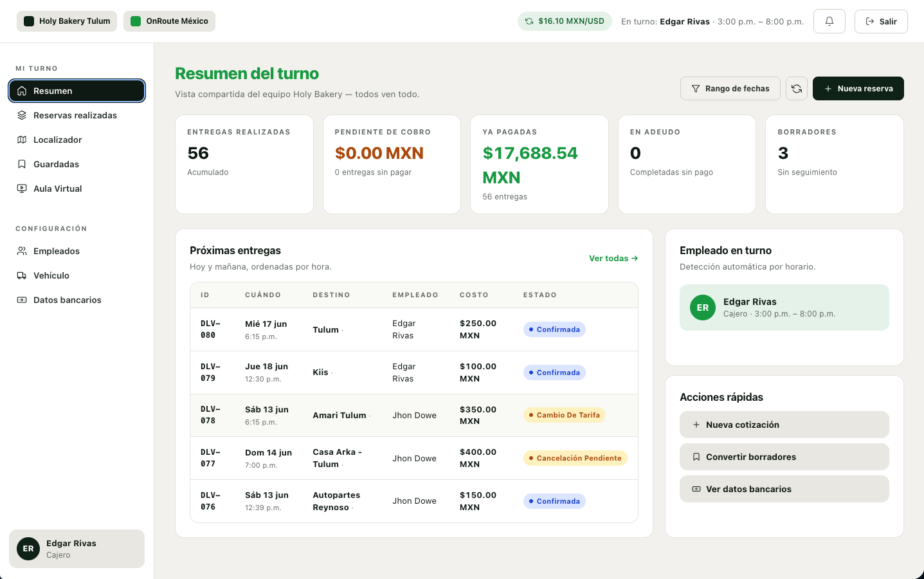Click the ER avatar in sidebar footer
Viewport: 924px width, 579px height.
pos(28,549)
